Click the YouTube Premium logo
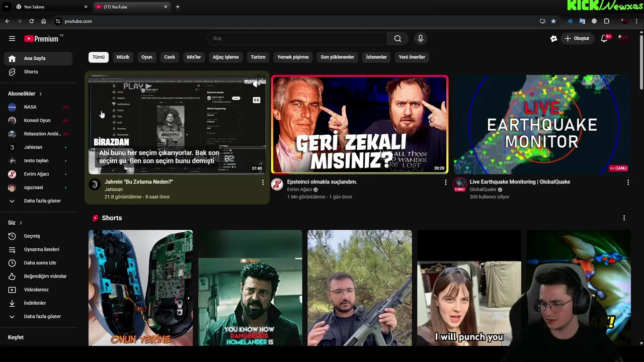Image resolution: width=644 pixels, height=362 pixels. (x=41, y=39)
